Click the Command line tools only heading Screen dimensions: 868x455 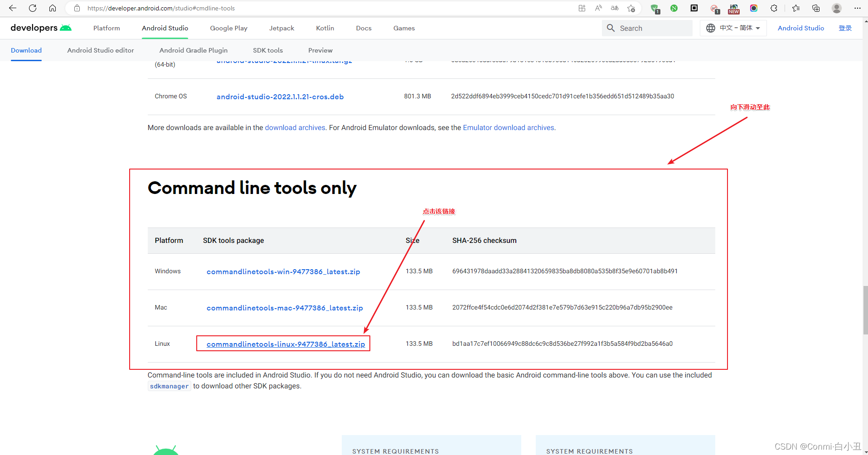pyautogui.click(x=252, y=188)
